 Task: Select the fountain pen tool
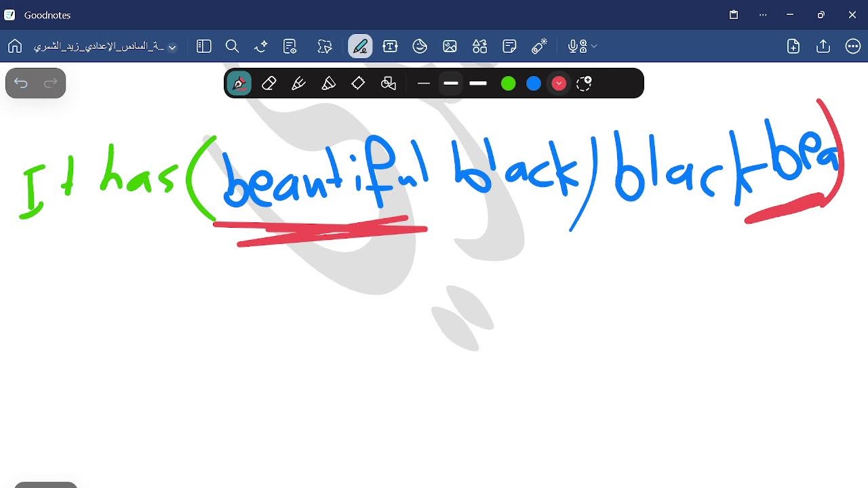(x=239, y=83)
